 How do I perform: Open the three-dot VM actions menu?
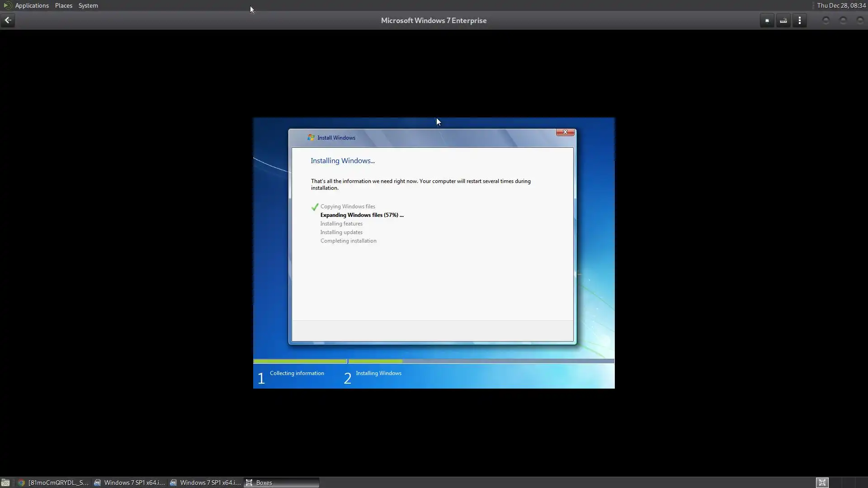799,20
